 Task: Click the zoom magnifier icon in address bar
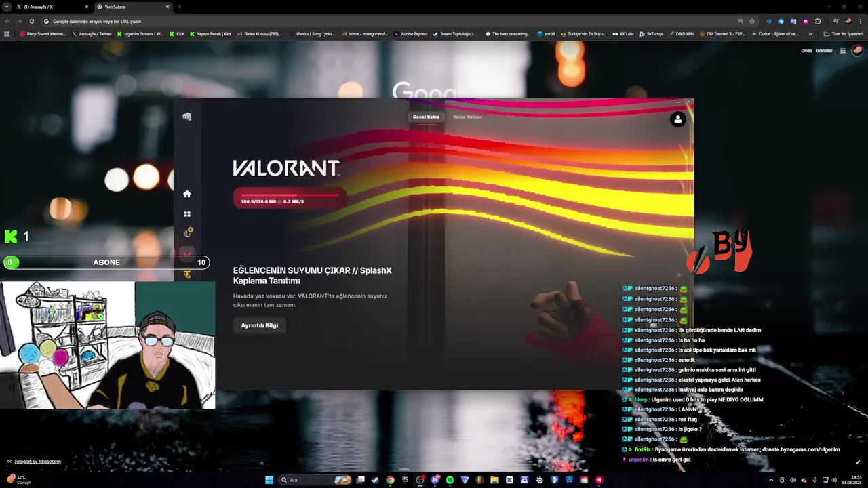pos(741,21)
